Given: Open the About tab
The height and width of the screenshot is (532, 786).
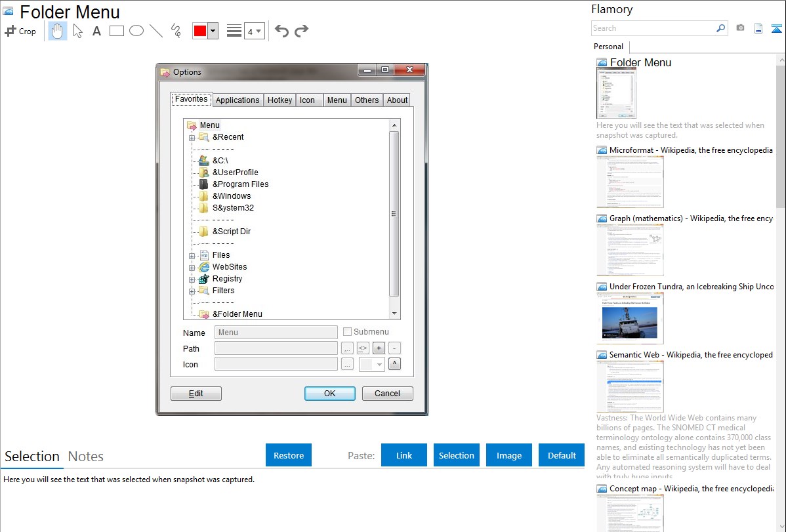Looking at the screenshot, I should (x=397, y=100).
